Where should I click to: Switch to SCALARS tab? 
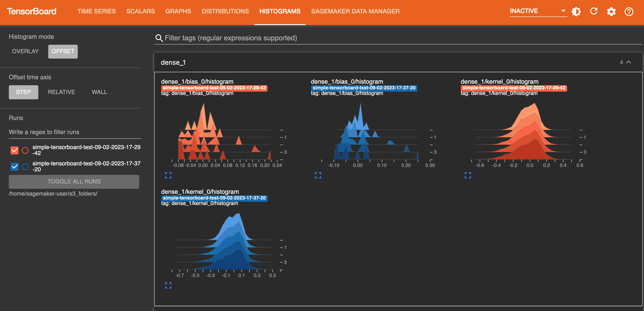(x=141, y=11)
